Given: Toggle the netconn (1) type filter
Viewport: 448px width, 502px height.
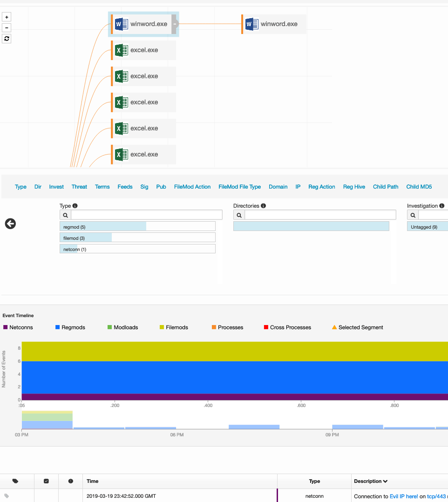Looking at the screenshot, I should [x=137, y=249].
